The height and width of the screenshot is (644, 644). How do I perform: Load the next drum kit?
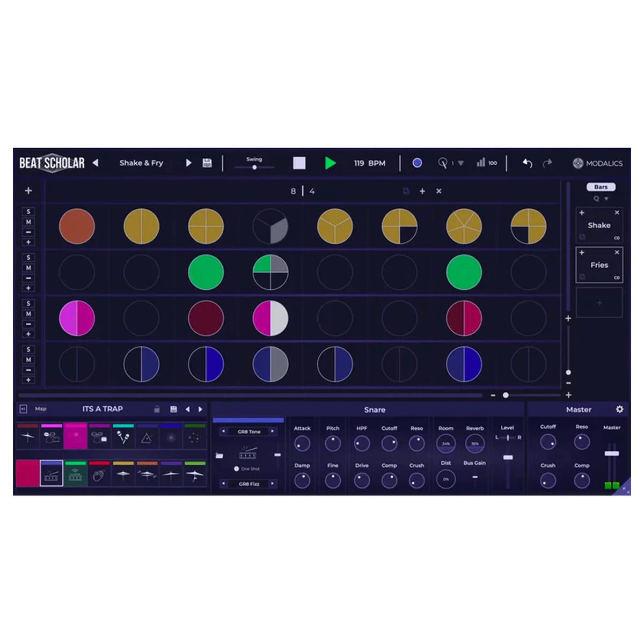tap(201, 409)
